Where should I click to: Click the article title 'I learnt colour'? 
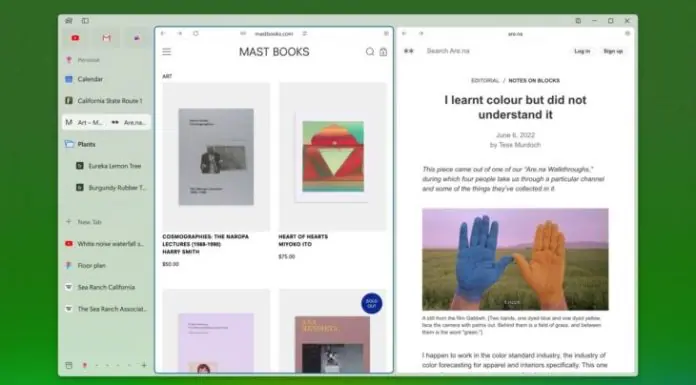515,107
